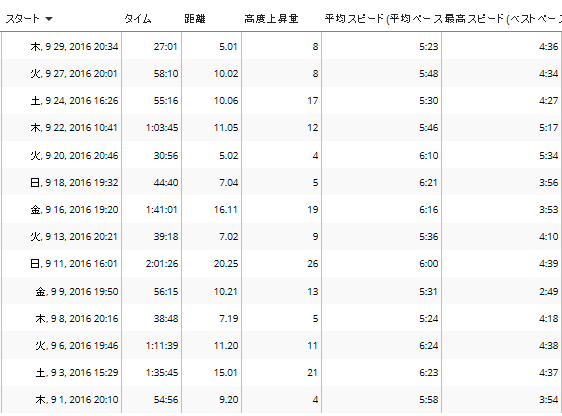Sort by the スタート column header
562x416 pixels.
coord(23,19)
